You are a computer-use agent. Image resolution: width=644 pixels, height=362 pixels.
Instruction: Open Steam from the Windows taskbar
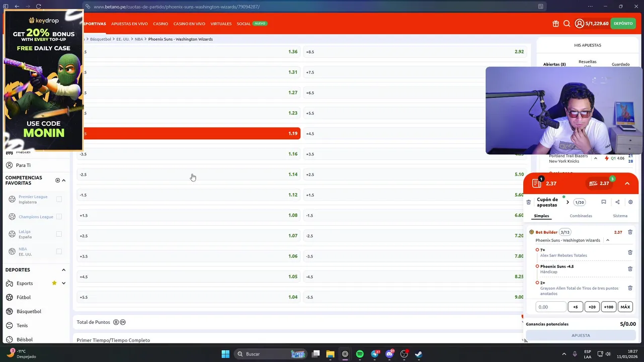pyautogui.click(x=419, y=354)
